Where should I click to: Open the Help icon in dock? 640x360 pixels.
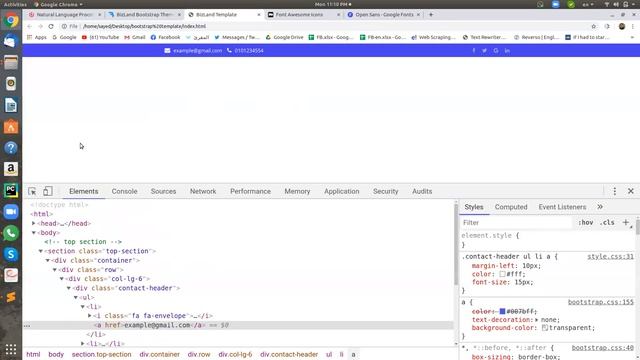[11, 147]
